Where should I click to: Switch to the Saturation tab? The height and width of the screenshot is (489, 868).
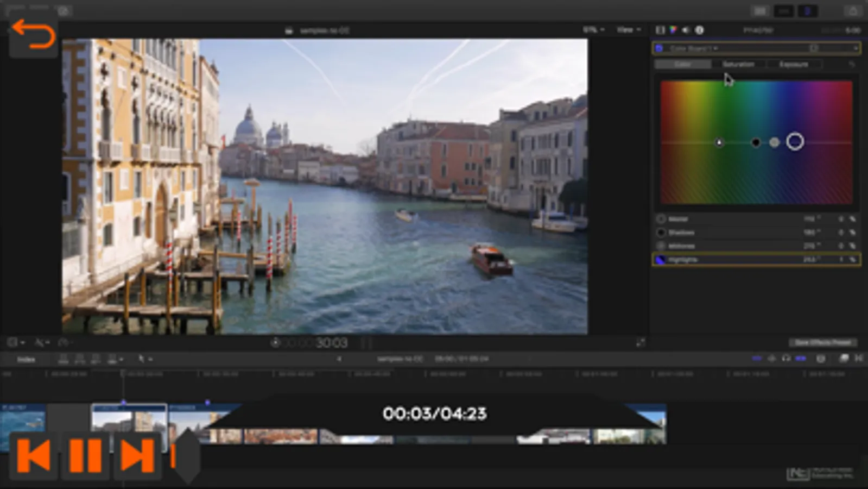click(738, 65)
